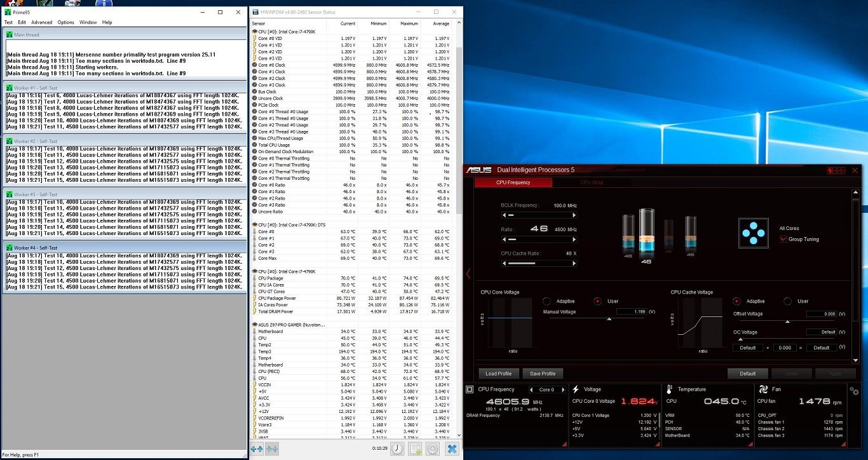Select Adaptive for CPU Cache Voltage

click(737, 301)
